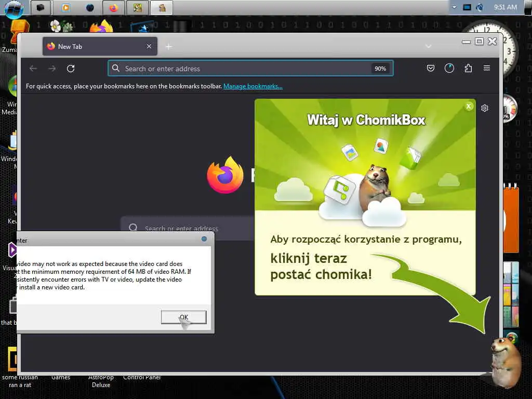Open the Pocket save icon
Image resolution: width=532 pixels, height=399 pixels.
(431, 68)
